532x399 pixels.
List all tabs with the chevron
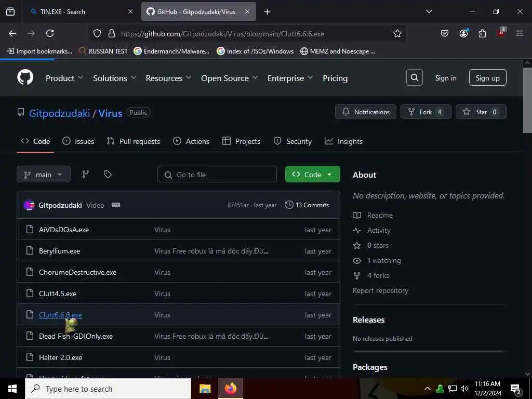tap(429, 11)
